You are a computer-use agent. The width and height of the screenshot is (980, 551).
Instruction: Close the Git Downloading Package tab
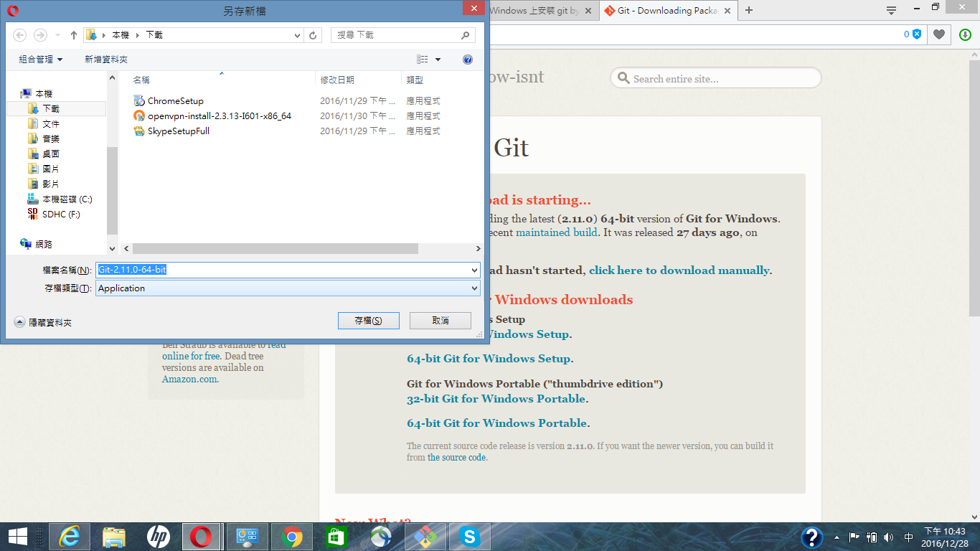point(727,11)
